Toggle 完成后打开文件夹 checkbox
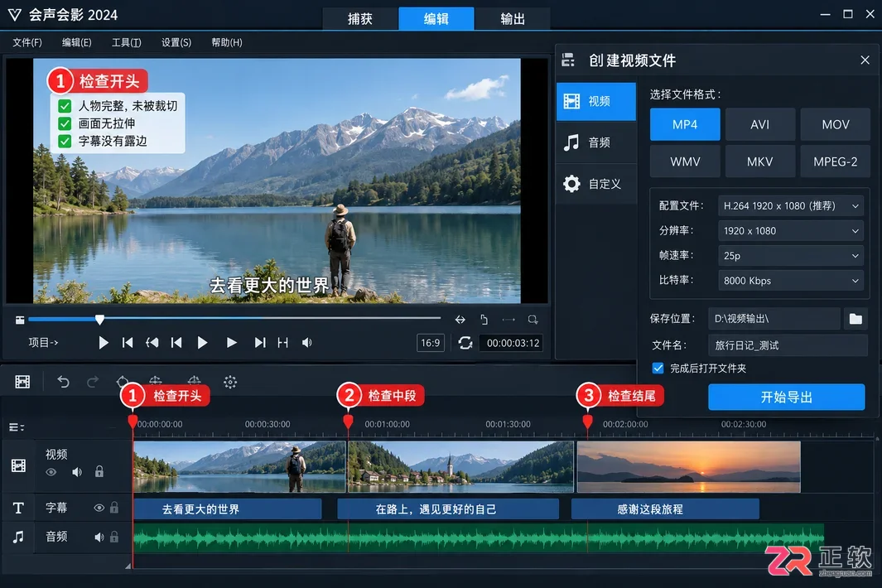 click(658, 368)
